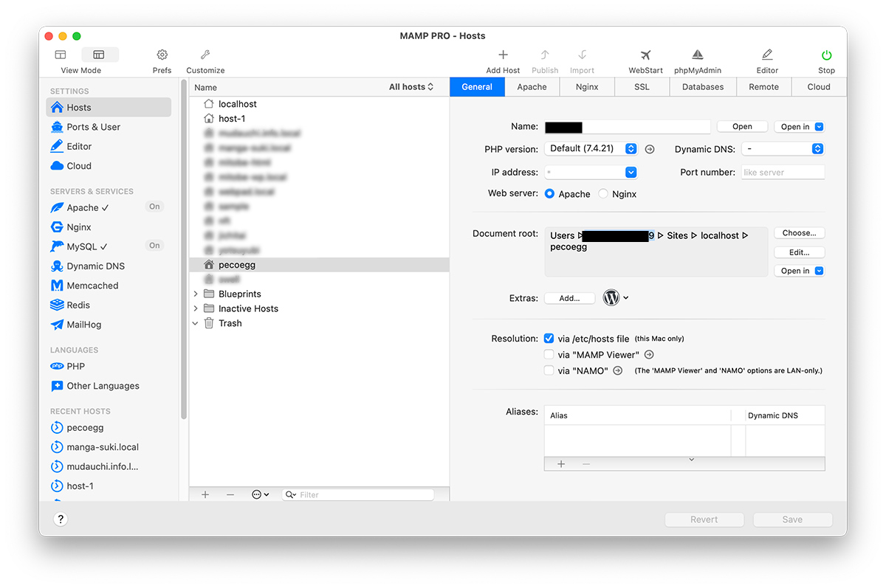Screen dimensions: 886x588
Task: Switch to the Cloud tab
Action: coord(819,87)
